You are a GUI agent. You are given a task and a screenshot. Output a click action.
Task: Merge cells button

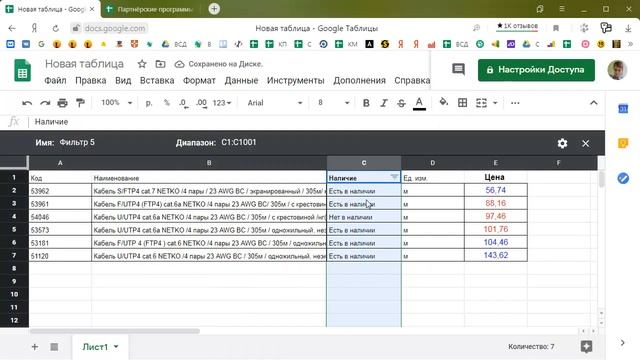[482, 103]
